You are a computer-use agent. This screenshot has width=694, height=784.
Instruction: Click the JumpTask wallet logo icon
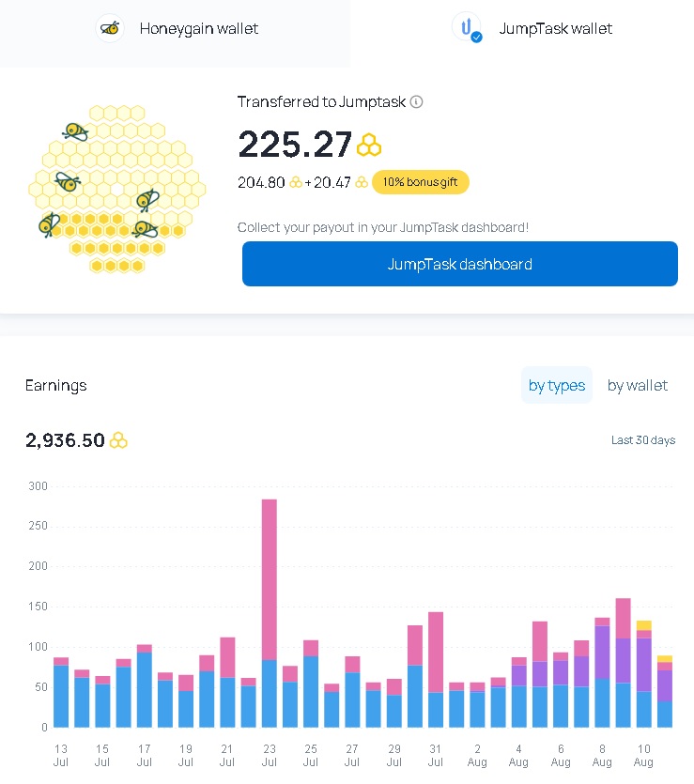click(x=466, y=27)
